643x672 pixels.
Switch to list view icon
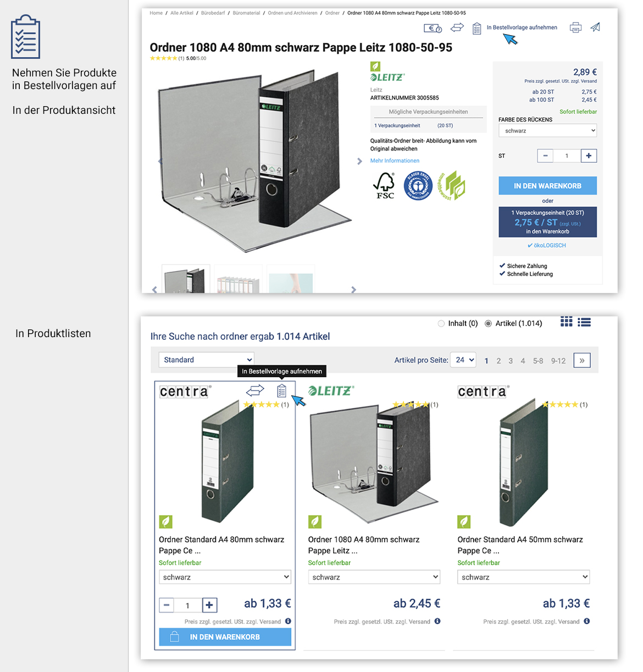[584, 322]
